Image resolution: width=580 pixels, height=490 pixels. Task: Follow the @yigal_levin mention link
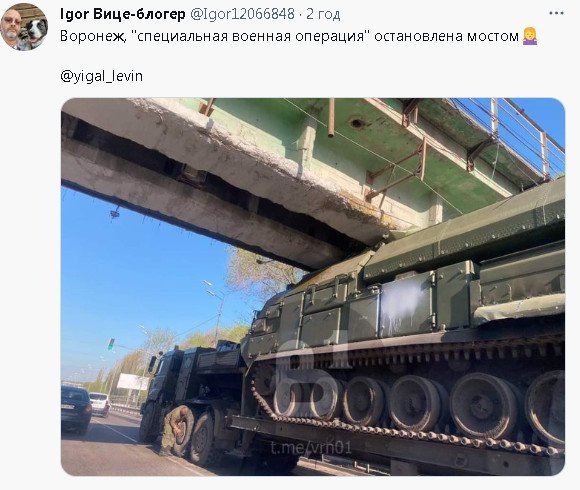pyautogui.click(x=101, y=76)
